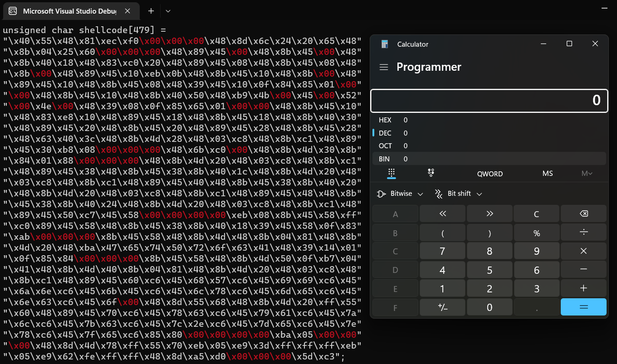This screenshot has height=364, width=617.
Task: Open the calculator navigation menu
Action: pyautogui.click(x=383, y=67)
